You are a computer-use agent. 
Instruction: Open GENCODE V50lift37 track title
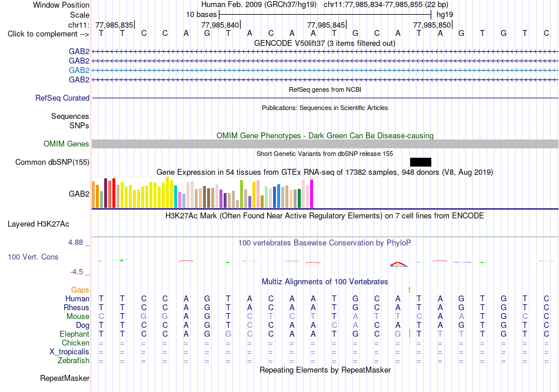(324, 43)
